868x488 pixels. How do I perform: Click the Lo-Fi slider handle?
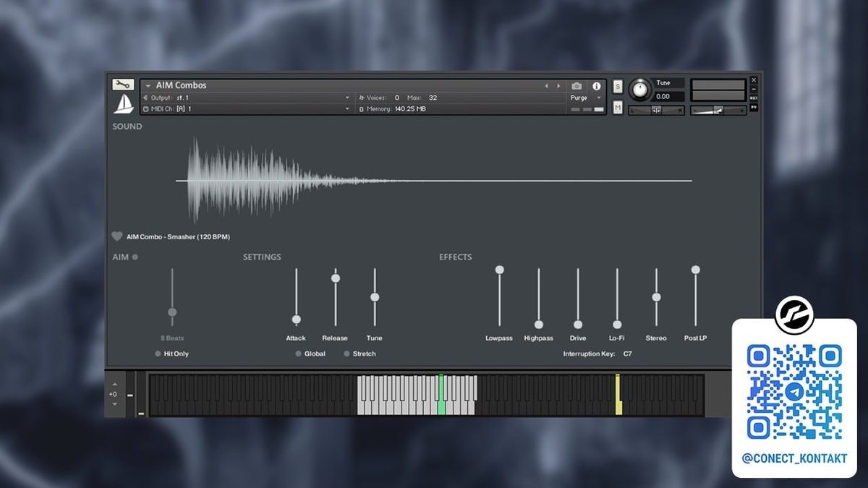[617, 325]
